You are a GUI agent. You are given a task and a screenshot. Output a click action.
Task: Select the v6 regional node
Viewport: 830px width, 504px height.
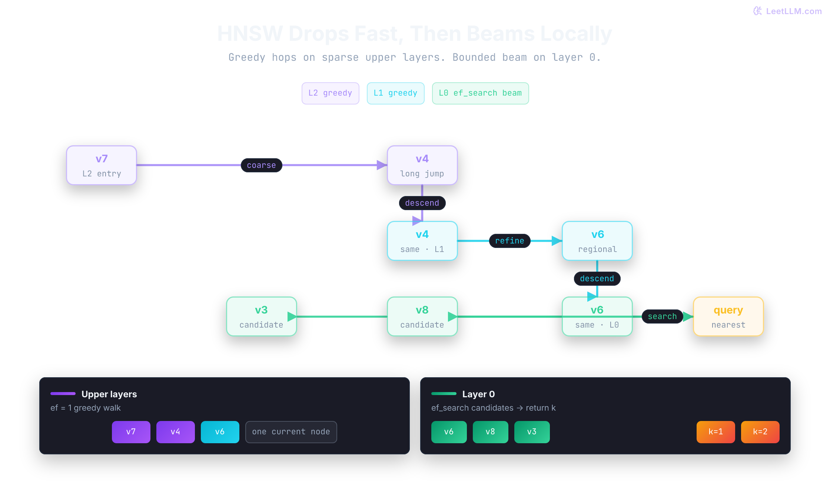pyautogui.click(x=597, y=241)
